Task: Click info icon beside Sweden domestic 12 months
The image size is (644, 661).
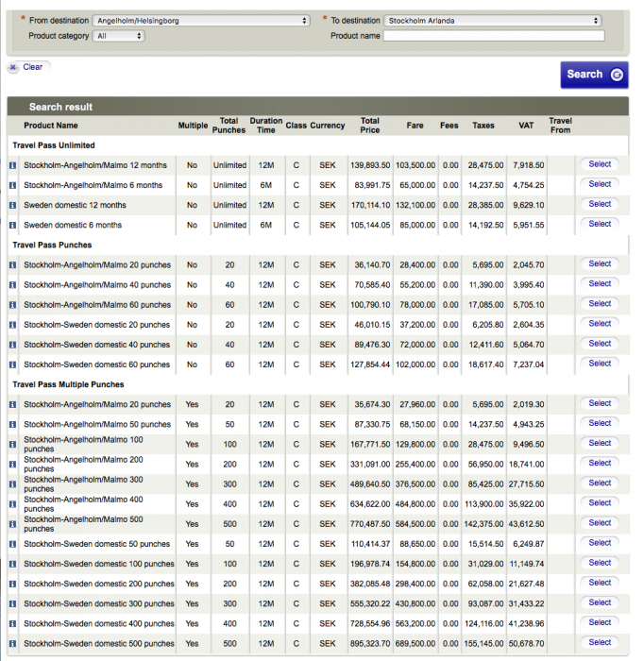Action: tap(13, 205)
